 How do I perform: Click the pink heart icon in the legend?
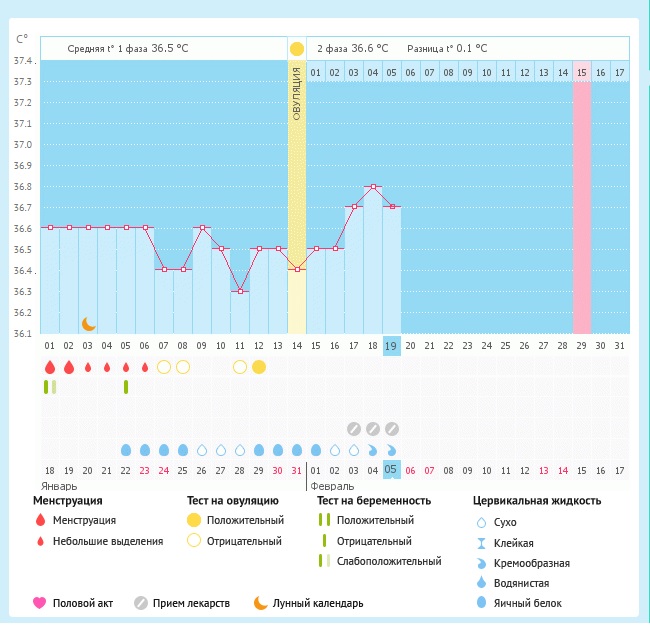pyautogui.click(x=40, y=603)
